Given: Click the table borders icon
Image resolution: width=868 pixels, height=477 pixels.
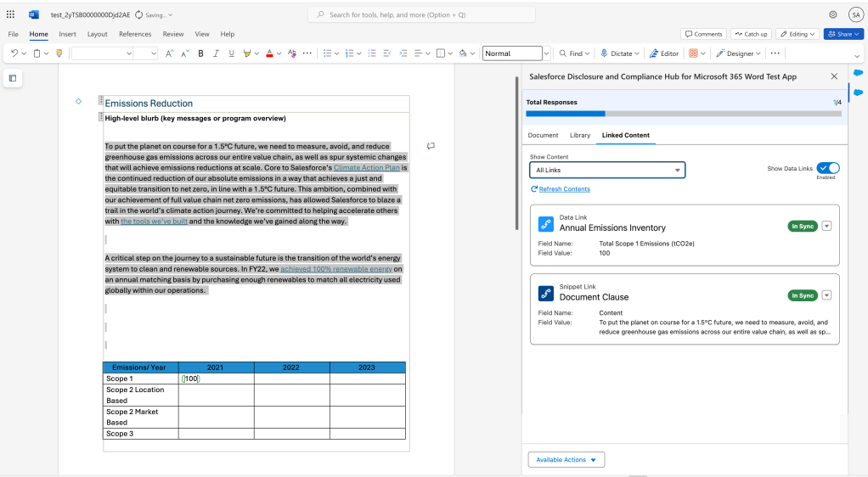Looking at the screenshot, I should coord(441,53).
